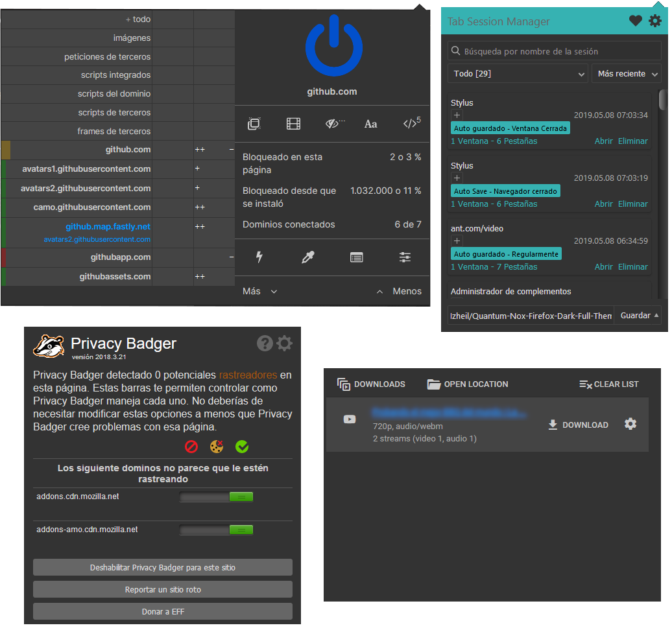Image resolution: width=672 pixels, height=632 pixels.
Task: Open the 'Más reciente' sort dropdown
Action: 627,74
